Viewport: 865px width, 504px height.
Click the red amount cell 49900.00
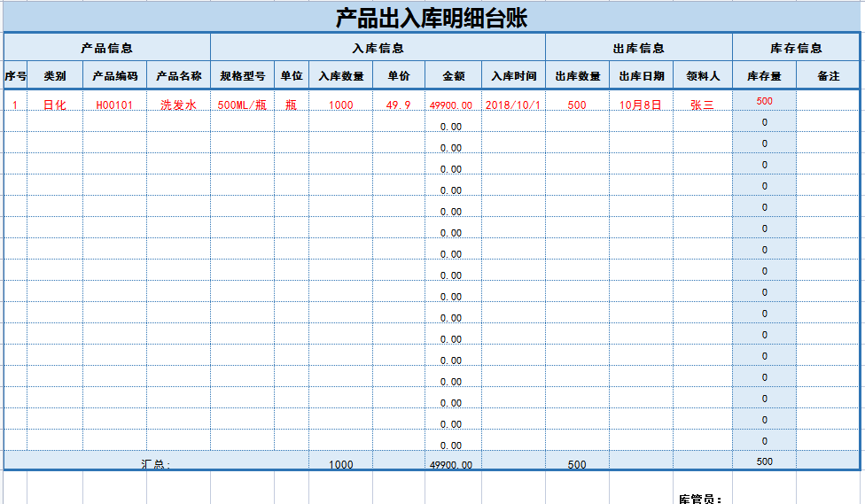[454, 100]
